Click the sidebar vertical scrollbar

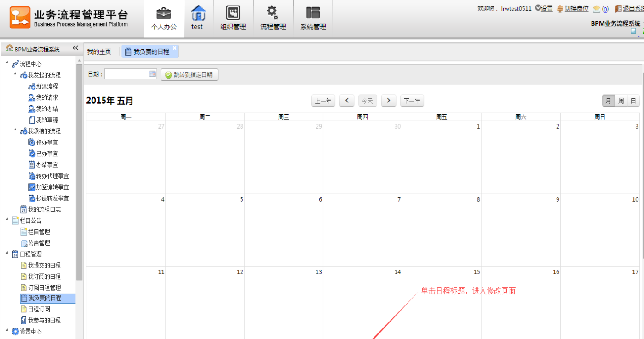point(79,172)
